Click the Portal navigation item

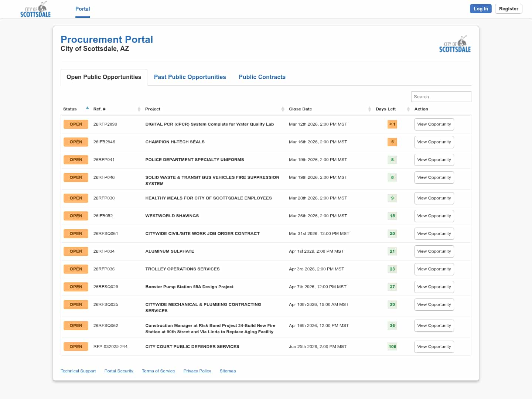tap(82, 9)
